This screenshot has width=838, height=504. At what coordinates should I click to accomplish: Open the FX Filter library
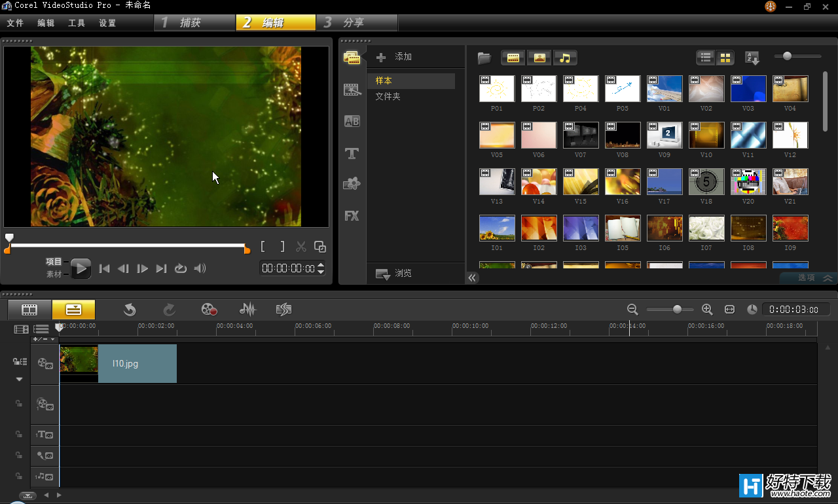pyautogui.click(x=352, y=215)
